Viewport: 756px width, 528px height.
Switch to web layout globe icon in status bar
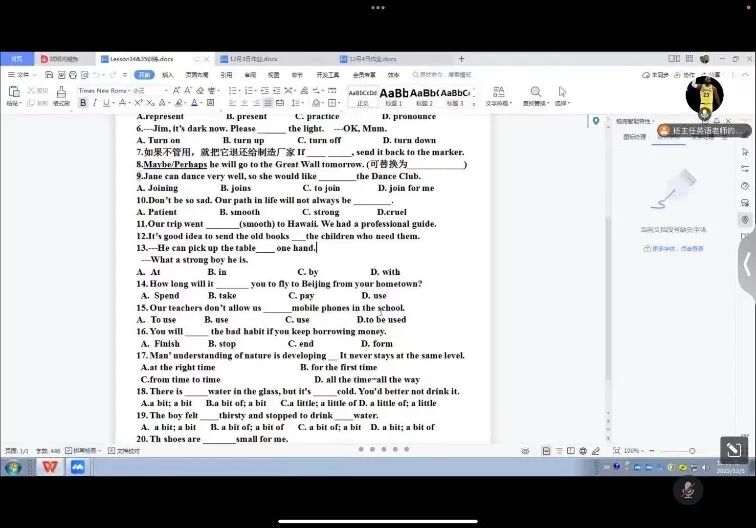(x=583, y=451)
